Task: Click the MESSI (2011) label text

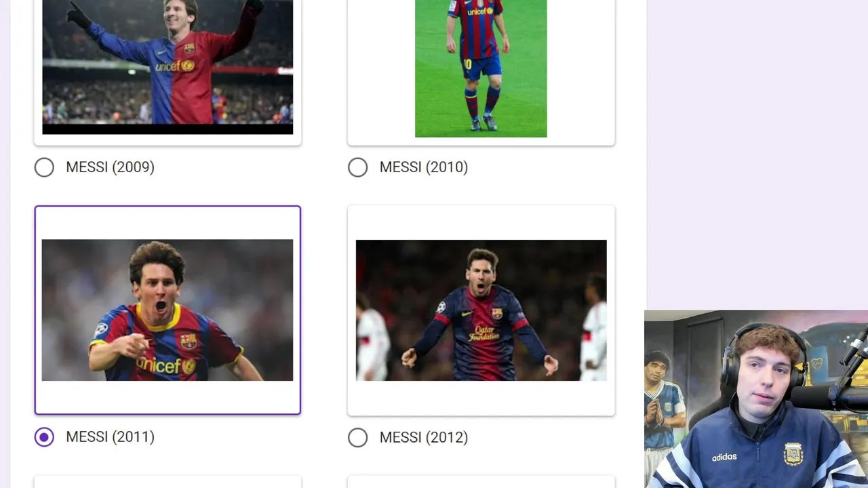Action: point(110,437)
